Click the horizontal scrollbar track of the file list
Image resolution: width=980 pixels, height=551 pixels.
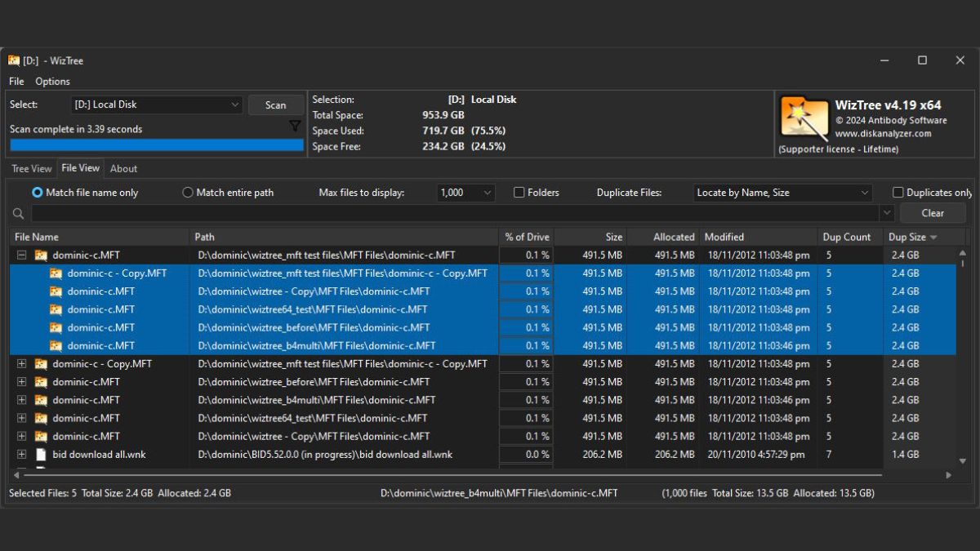tap(483, 474)
